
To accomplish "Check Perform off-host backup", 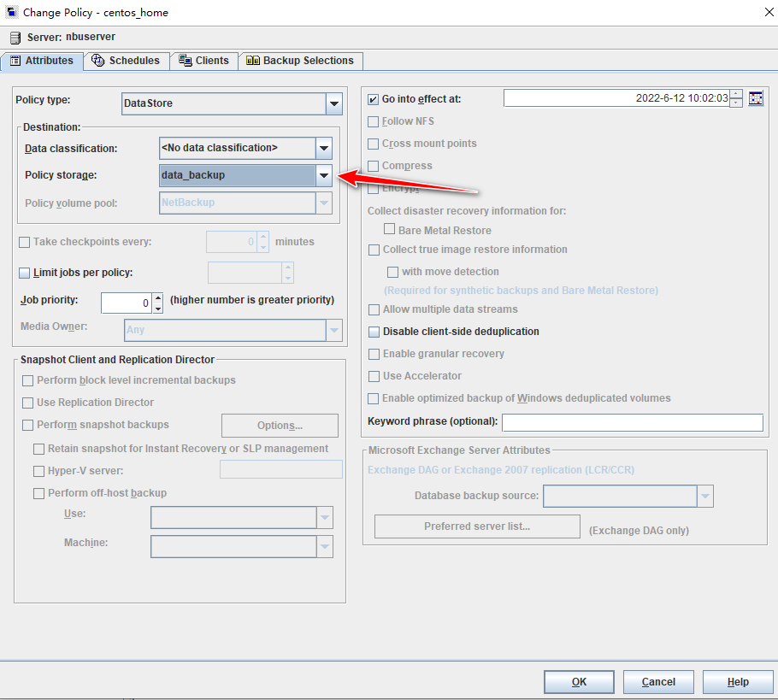I will point(38,494).
